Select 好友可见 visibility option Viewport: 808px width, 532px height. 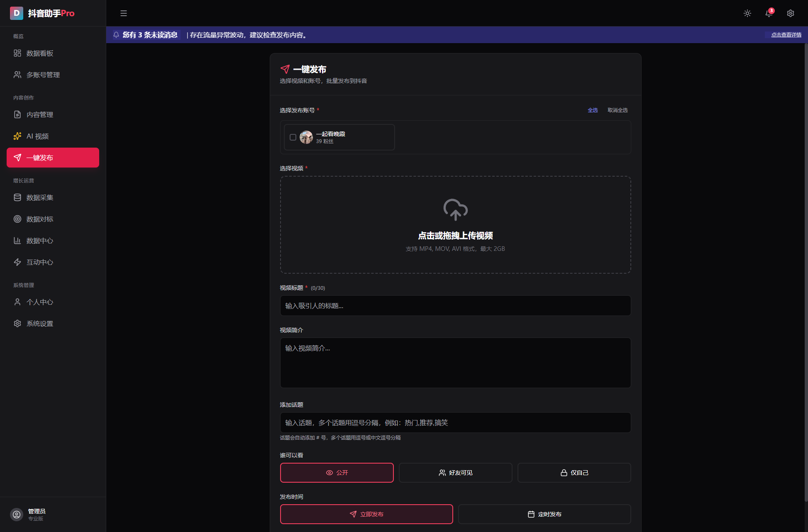[455, 473]
